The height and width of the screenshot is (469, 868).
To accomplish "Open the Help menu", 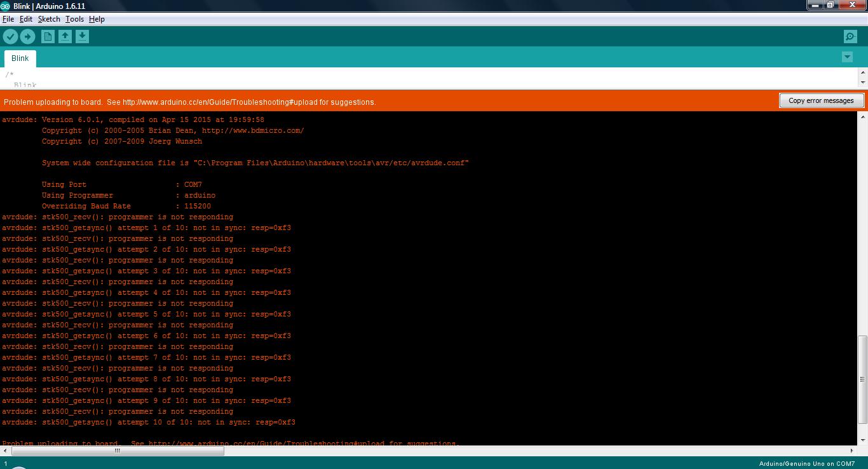I will click(x=97, y=18).
